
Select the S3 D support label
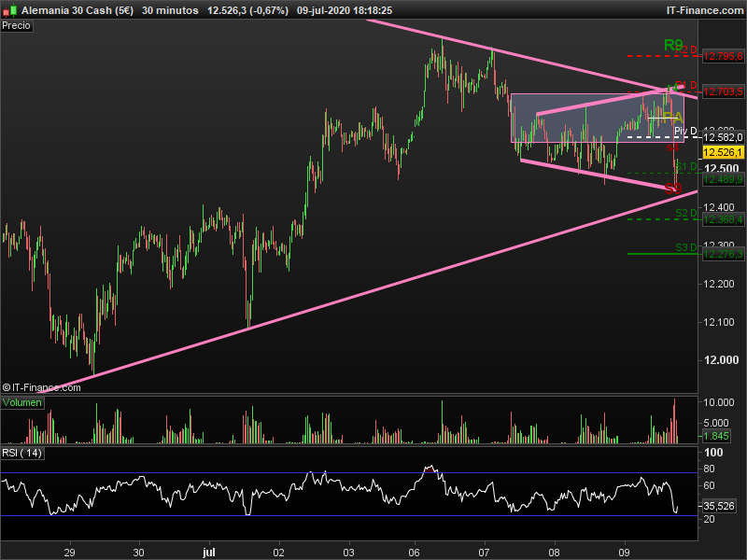coord(686,247)
